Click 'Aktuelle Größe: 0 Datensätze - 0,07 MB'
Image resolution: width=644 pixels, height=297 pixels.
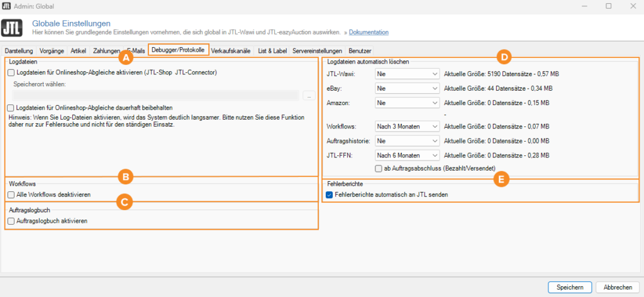tap(496, 126)
